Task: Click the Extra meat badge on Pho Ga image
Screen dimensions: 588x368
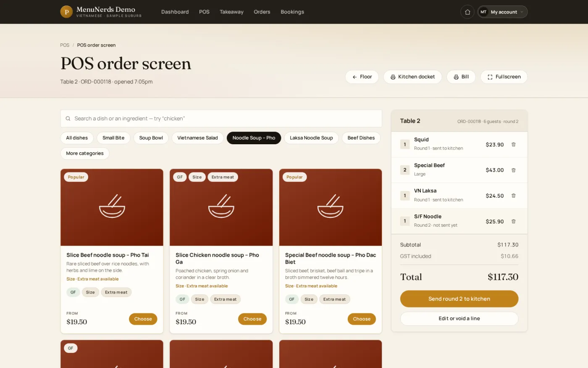Action: [x=223, y=177]
